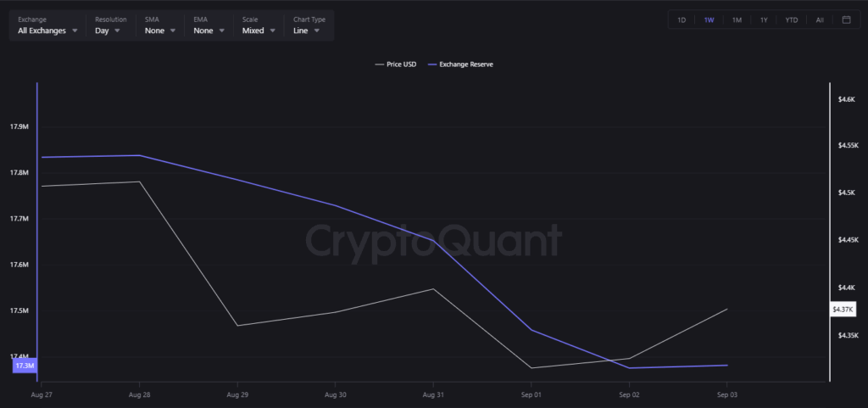This screenshot has width=868, height=408.
Task: Show the All time range
Action: [x=819, y=20]
